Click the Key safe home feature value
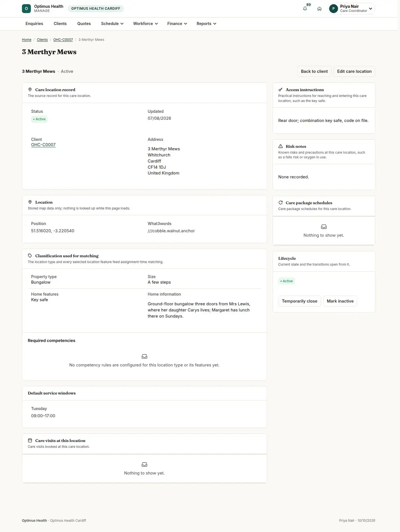Screen dimensions: 400x532 point(40,300)
